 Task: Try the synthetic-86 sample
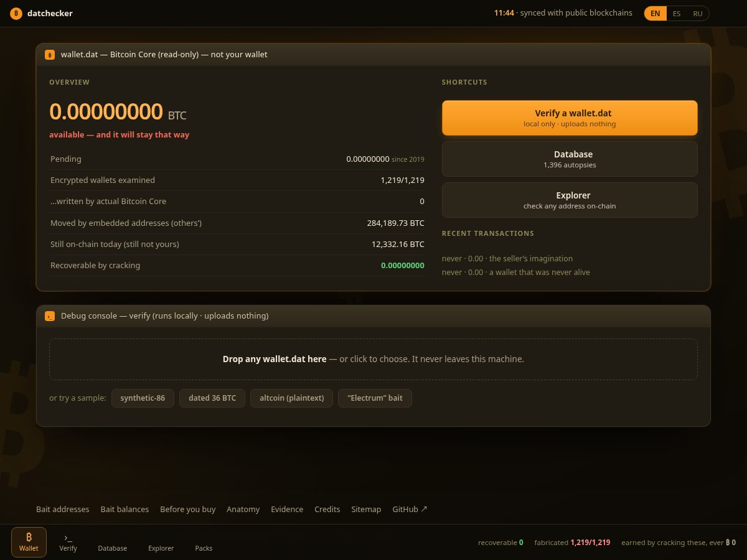143,398
